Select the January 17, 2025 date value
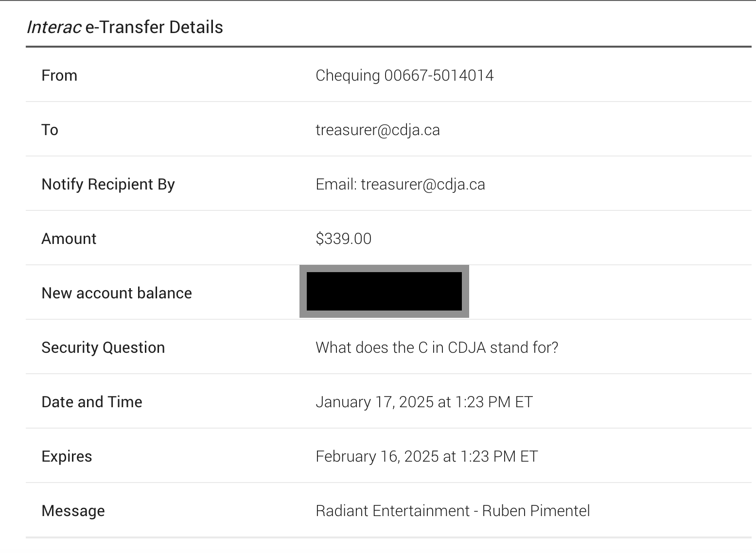The width and height of the screenshot is (756, 553). click(x=424, y=402)
